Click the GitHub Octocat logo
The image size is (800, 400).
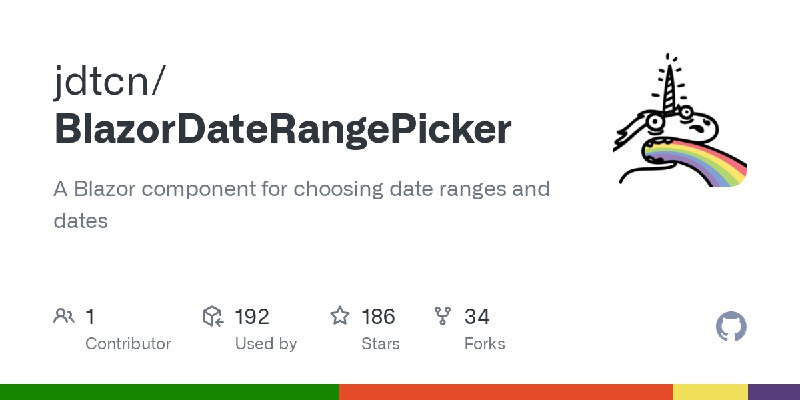click(731, 327)
